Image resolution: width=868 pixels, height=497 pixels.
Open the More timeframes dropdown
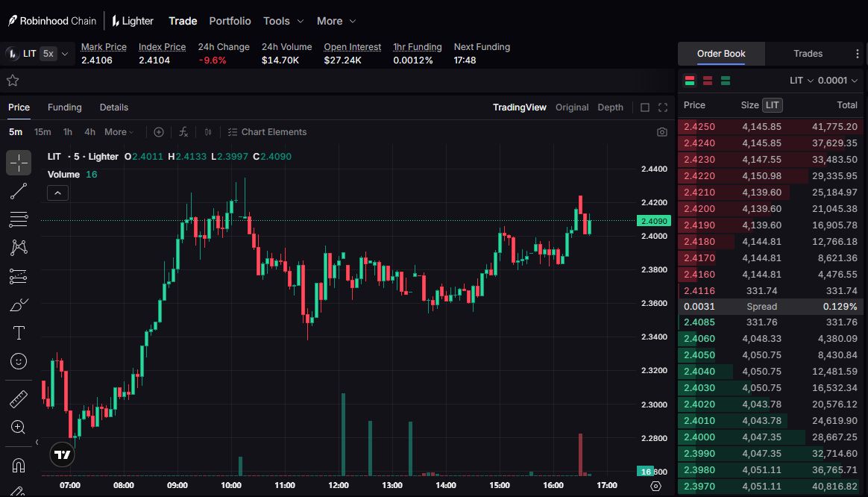[119, 132]
